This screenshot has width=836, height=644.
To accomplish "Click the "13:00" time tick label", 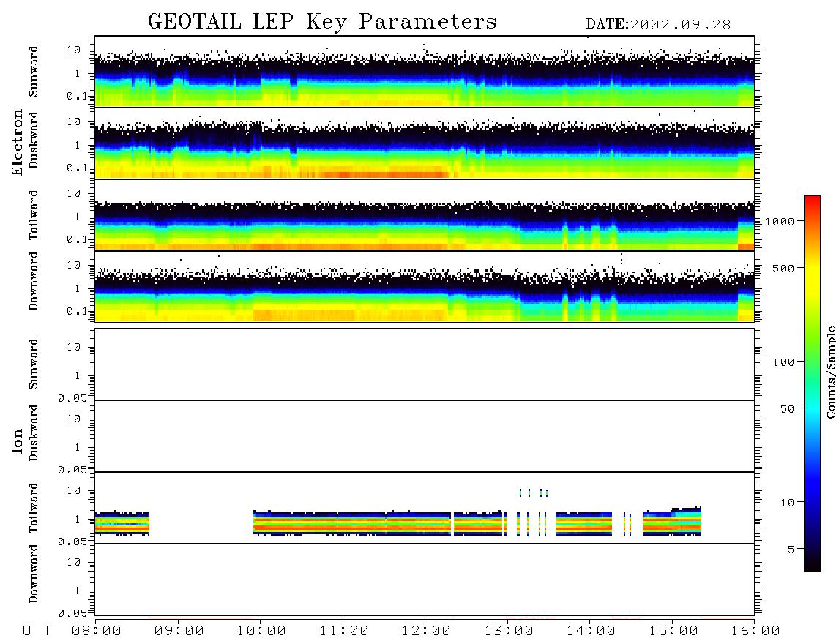I will pos(509,631).
